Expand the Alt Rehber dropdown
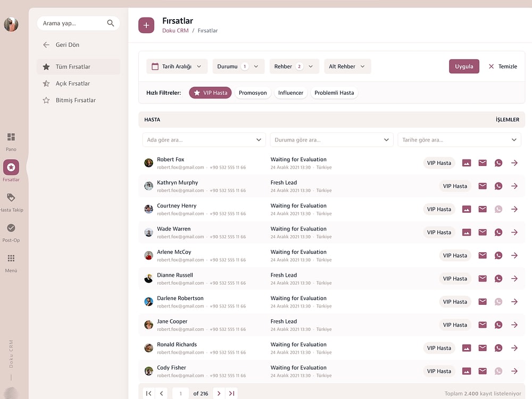The image size is (532, 399). pos(347,66)
